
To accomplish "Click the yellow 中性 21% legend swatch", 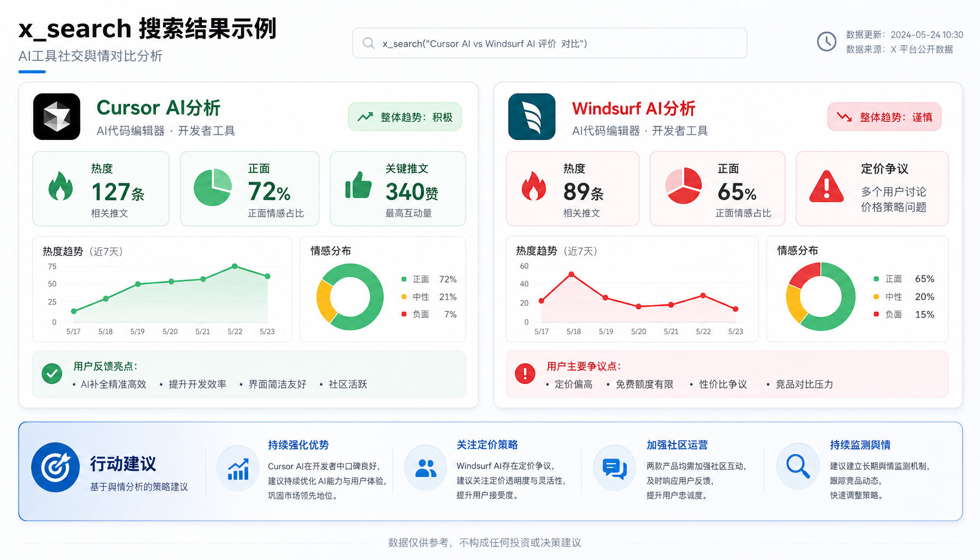I will [404, 297].
